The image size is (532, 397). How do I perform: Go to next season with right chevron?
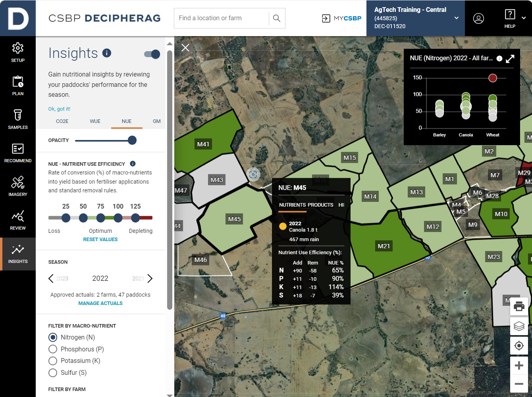[150, 278]
